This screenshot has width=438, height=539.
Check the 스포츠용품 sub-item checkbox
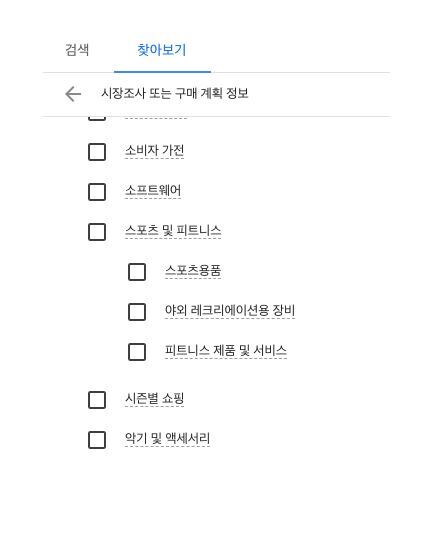tap(137, 272)
